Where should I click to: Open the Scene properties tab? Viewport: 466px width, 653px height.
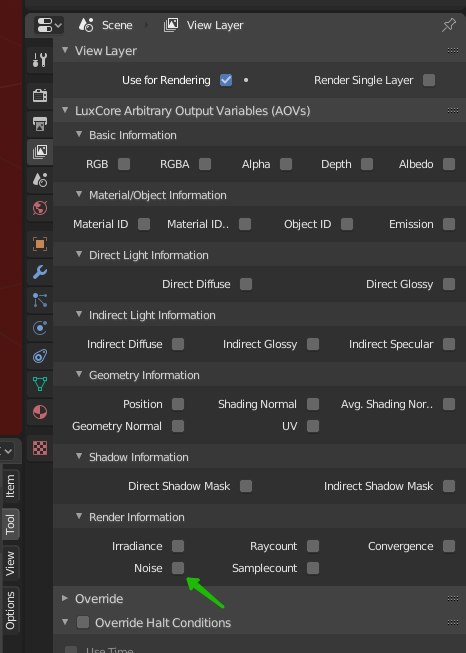click(40, 179)
